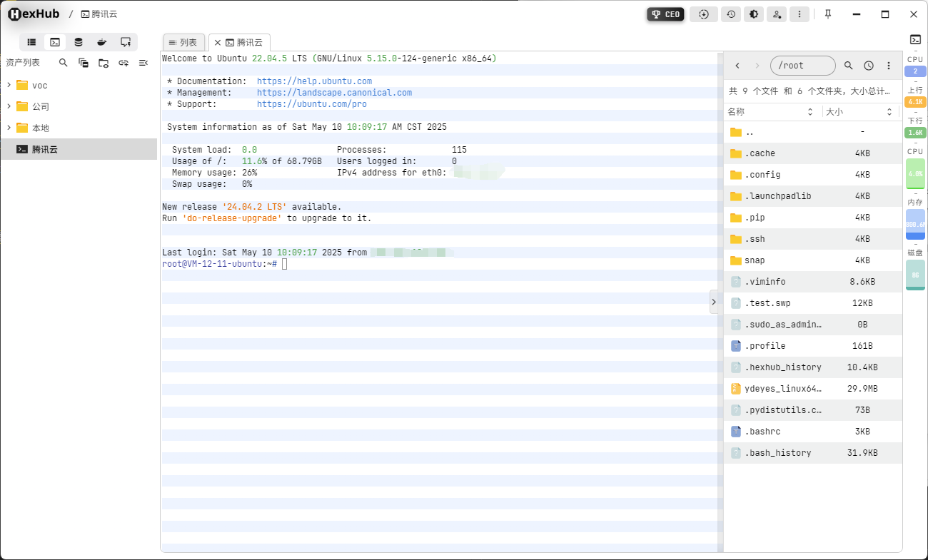
Task: Click the CPU usage percentage bar
Action: (915, 173)
